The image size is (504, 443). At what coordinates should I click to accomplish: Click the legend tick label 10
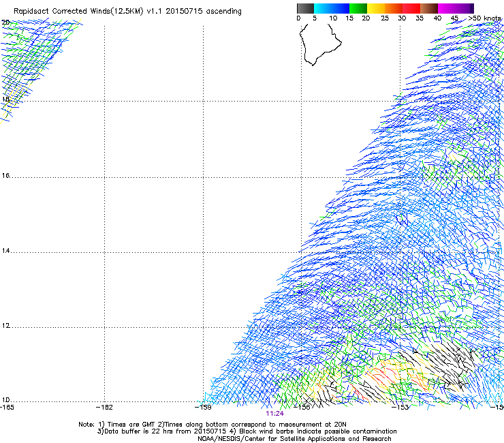pyautogui.click(x=333, y=18)
